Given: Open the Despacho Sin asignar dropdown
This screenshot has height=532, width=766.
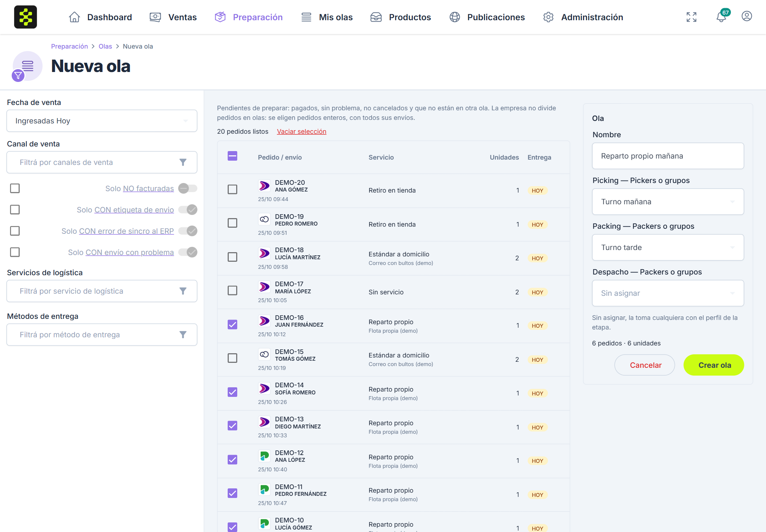Looking at the screenshot, I should tap(668, 293).
